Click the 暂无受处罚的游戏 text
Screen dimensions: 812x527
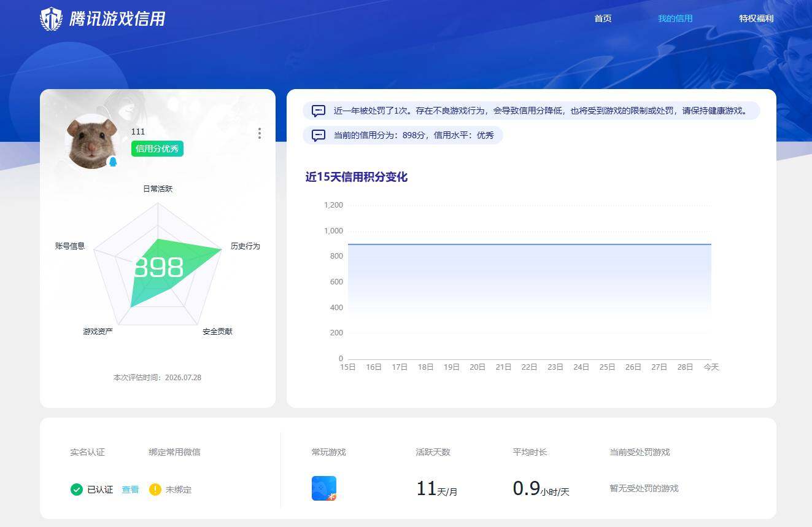[644, 489]
